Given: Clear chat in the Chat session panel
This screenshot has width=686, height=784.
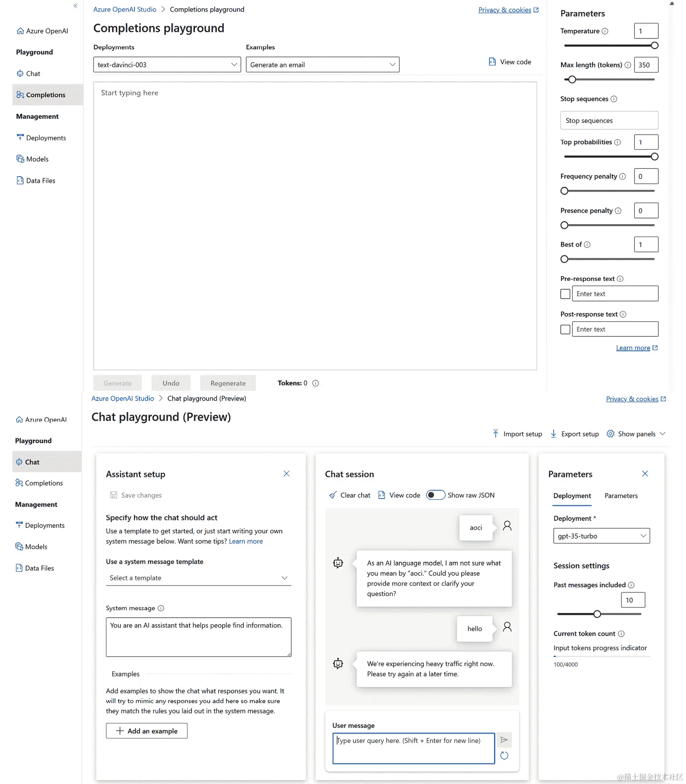Looking at the screenshot, I should (350, 495).
